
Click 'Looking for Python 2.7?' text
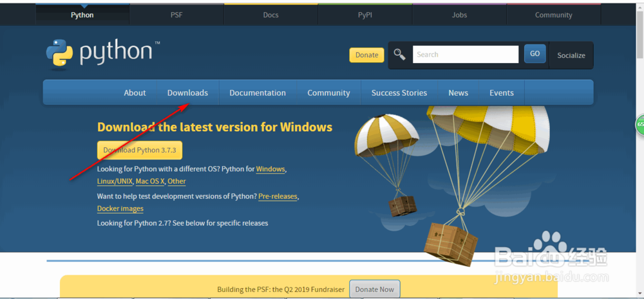[x=134, y=223]
